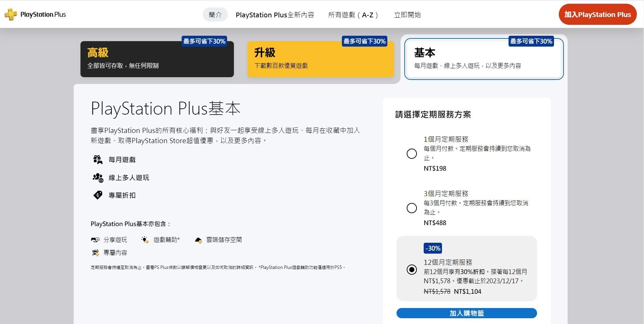Open the 高級 premium plan card
This screenshot has width=644, height=324.
(x=157, y=59)
